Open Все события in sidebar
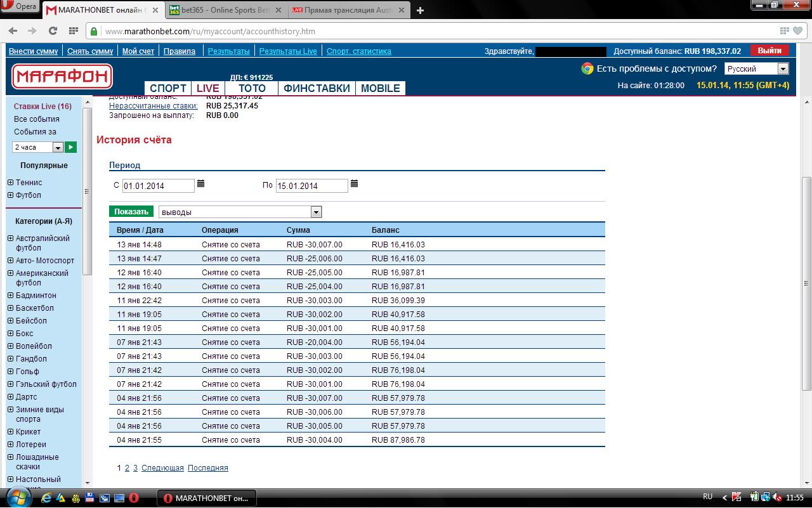This screenshot has height=508, width=812. pyautogui.click(x=37, y=119)
